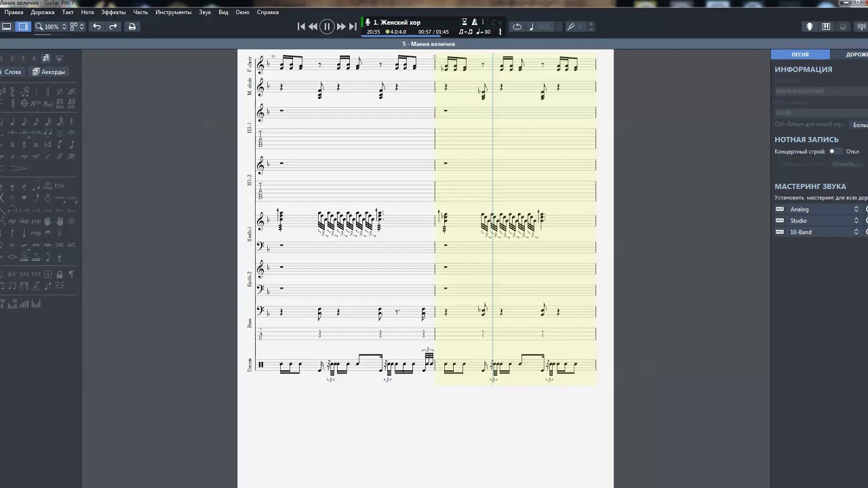868x488 pixels.
Task: Open the Нота menu
Action: pyautogui.click(x=87, y=12)
